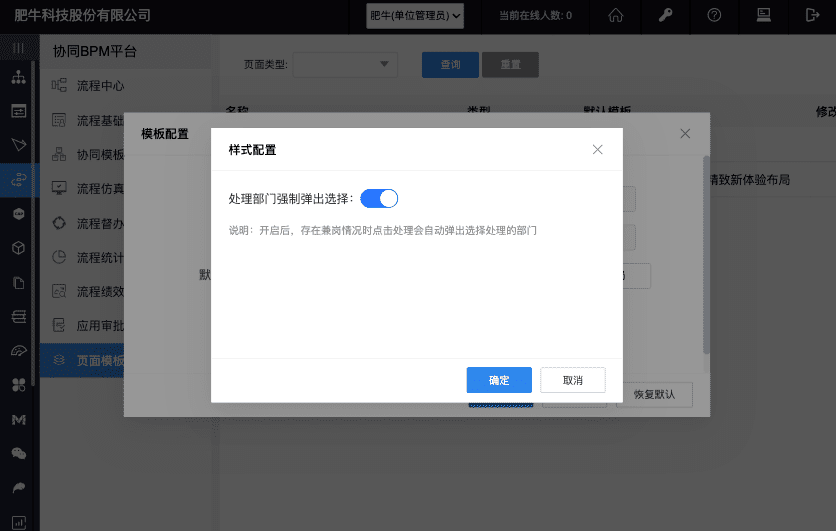Click the hexagon badge icon in left rail
This screenshot has height=531, width=836.
19,214
